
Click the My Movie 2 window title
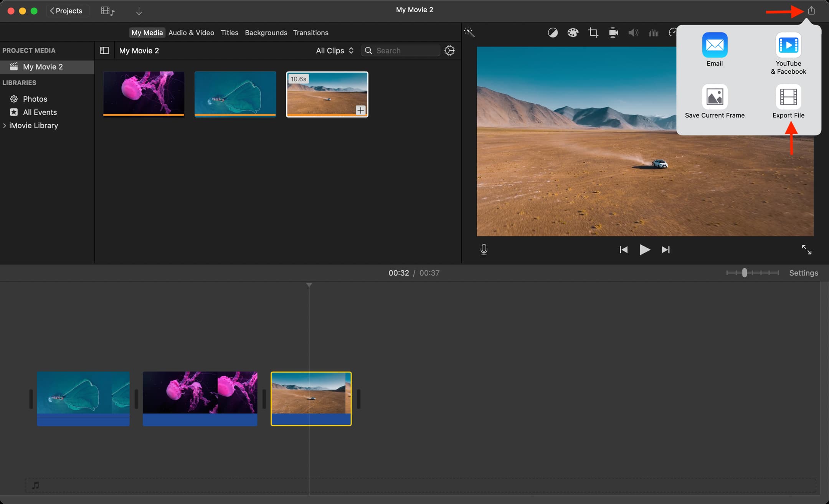(x=414, y=10)
